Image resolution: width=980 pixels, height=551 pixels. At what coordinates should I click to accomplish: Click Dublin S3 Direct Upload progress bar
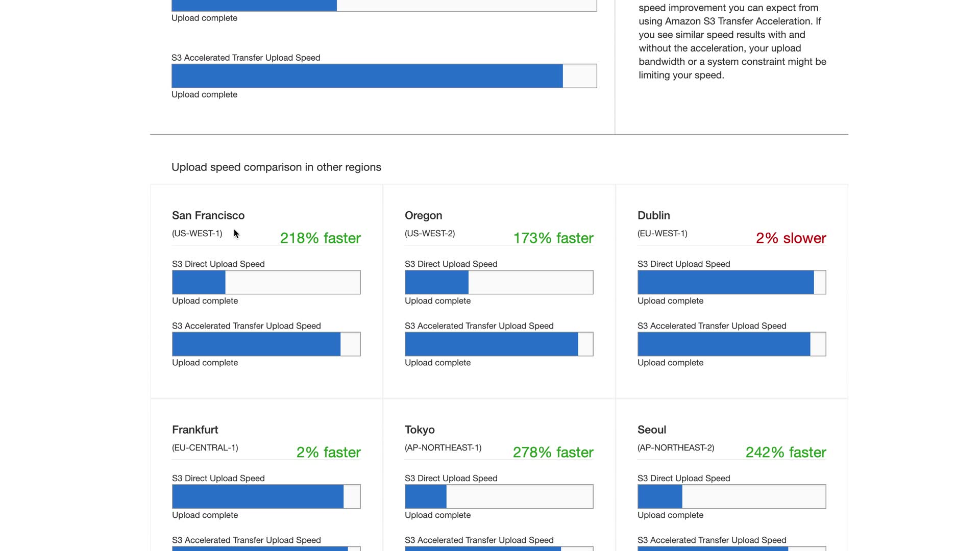731,282
